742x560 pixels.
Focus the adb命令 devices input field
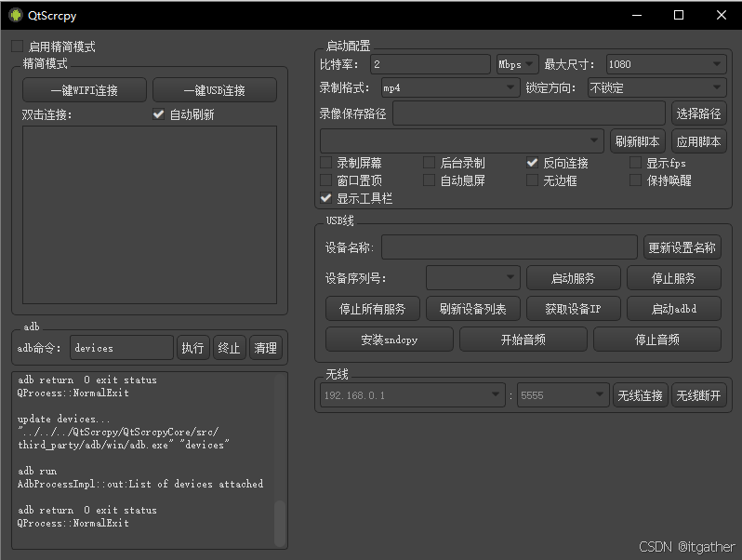(122, 348)
